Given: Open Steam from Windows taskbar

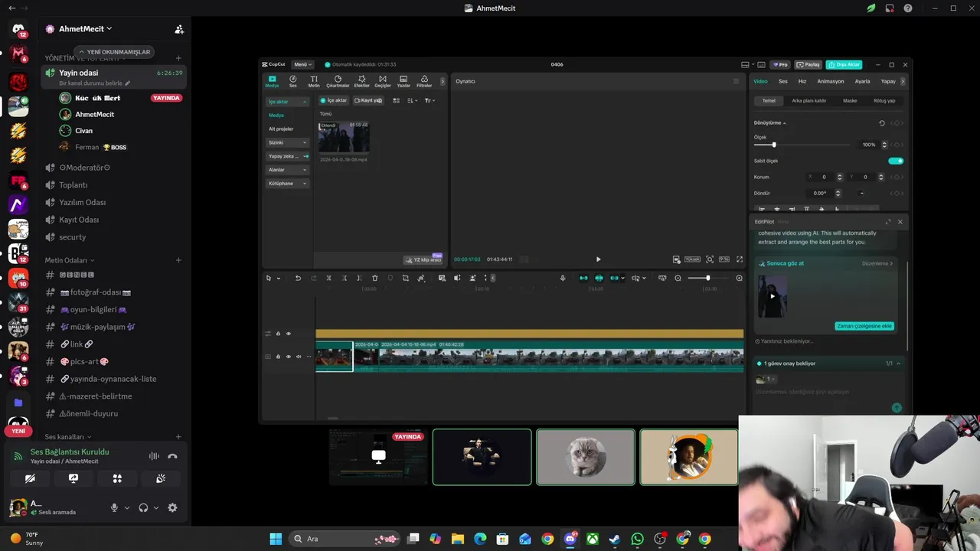Looking at the screenshot, I should pyautogui.click(x=615, y=539).
